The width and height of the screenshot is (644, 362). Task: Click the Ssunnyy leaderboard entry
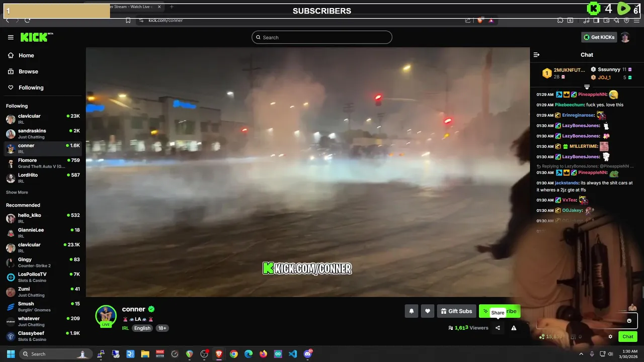tap(612, 69)
